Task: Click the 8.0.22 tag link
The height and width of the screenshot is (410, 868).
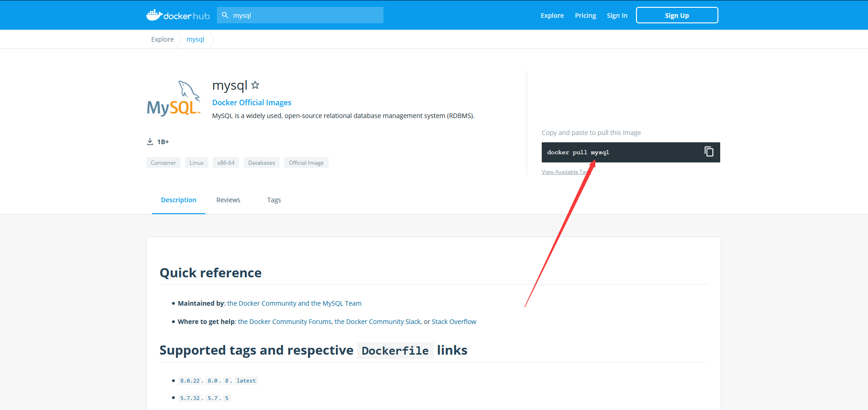Action: pos(190,381)
